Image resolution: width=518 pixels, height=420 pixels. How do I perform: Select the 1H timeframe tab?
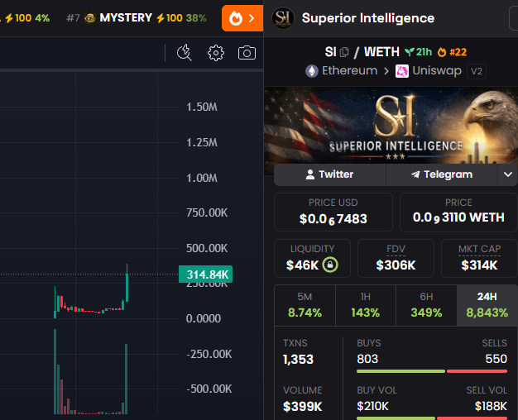click(366, 305)
